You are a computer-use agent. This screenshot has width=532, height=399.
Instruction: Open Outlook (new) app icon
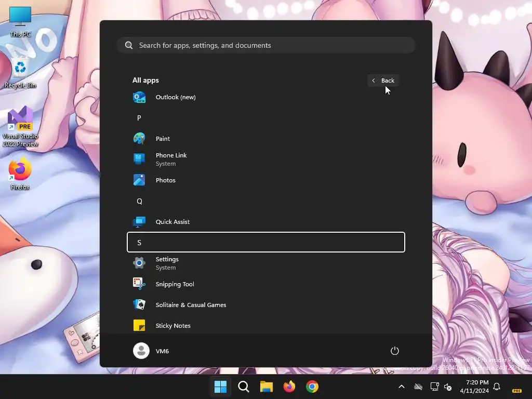(x=139, y=97)
